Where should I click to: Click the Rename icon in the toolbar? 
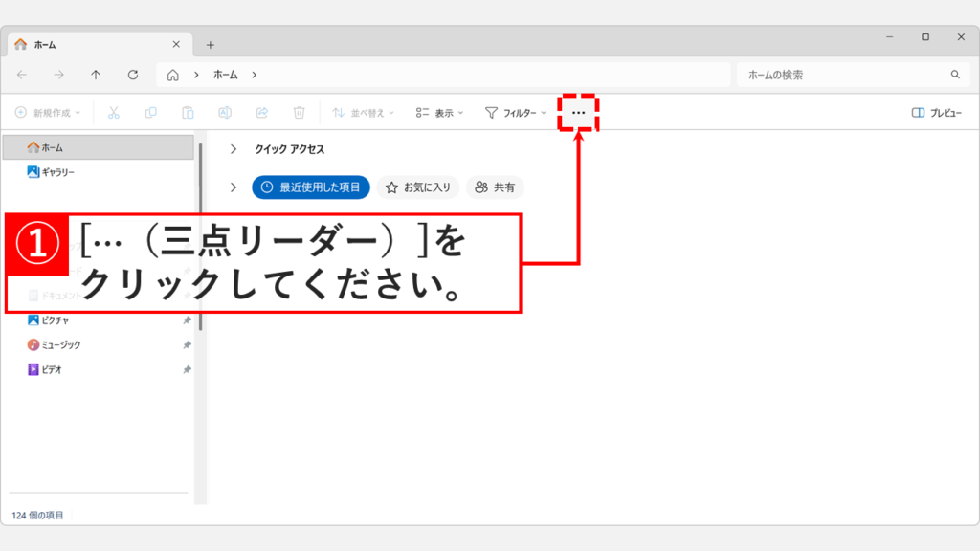pos(224,112)
